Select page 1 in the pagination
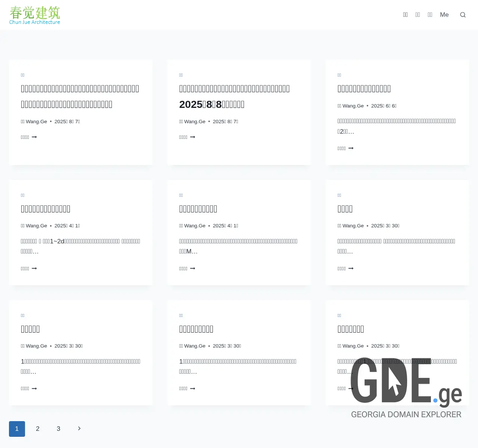 tap(17, 429)
